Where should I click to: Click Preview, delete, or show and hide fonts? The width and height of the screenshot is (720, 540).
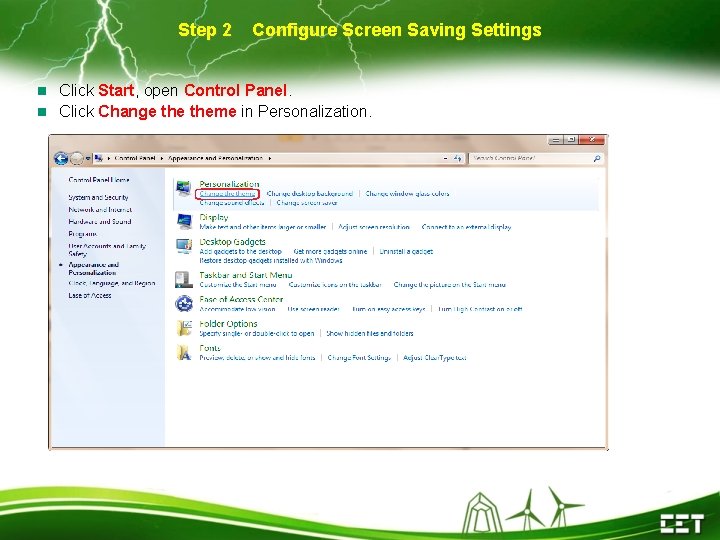click(x=258, y=358)
